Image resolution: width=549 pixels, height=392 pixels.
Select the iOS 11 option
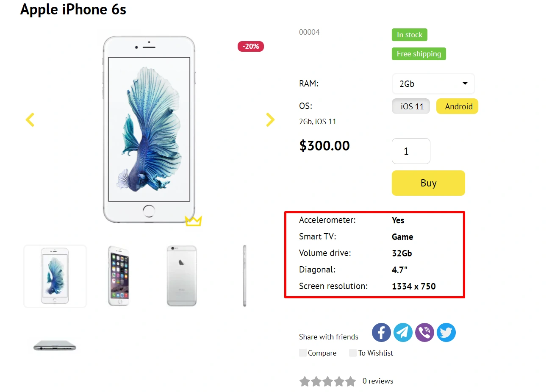pos(411,106)
